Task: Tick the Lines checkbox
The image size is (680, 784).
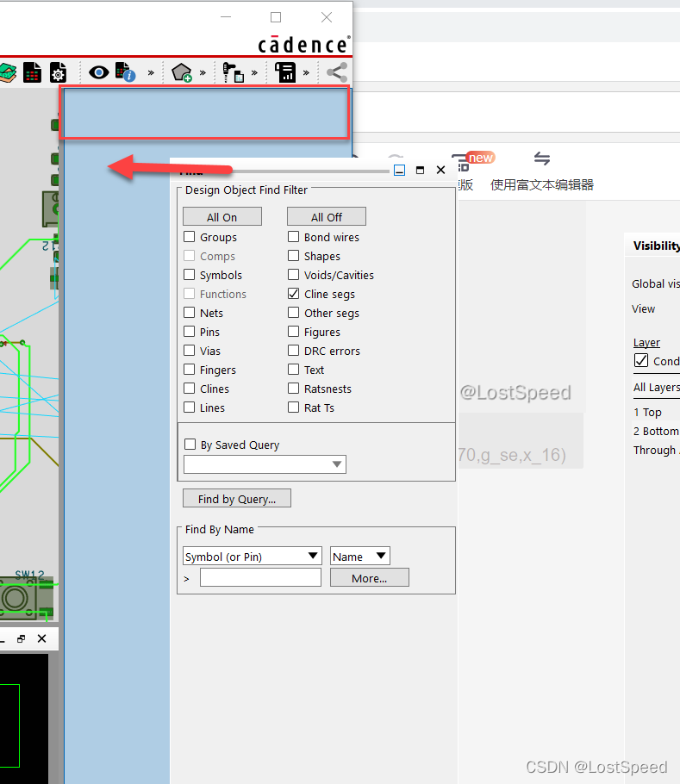Action: (x=189, y=408)
